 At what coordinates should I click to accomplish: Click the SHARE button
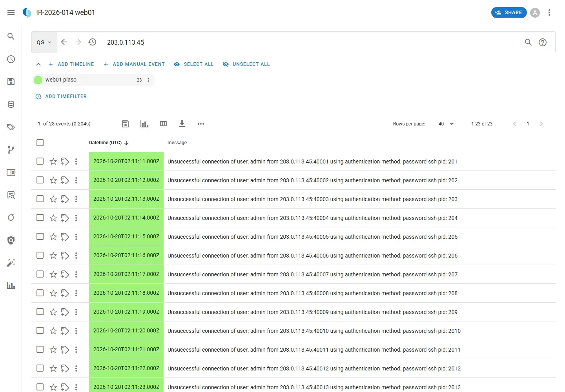509,13
